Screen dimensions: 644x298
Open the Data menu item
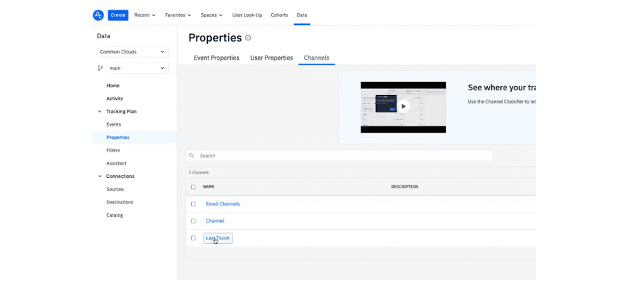pyautogui.click(x=302, y=15)
